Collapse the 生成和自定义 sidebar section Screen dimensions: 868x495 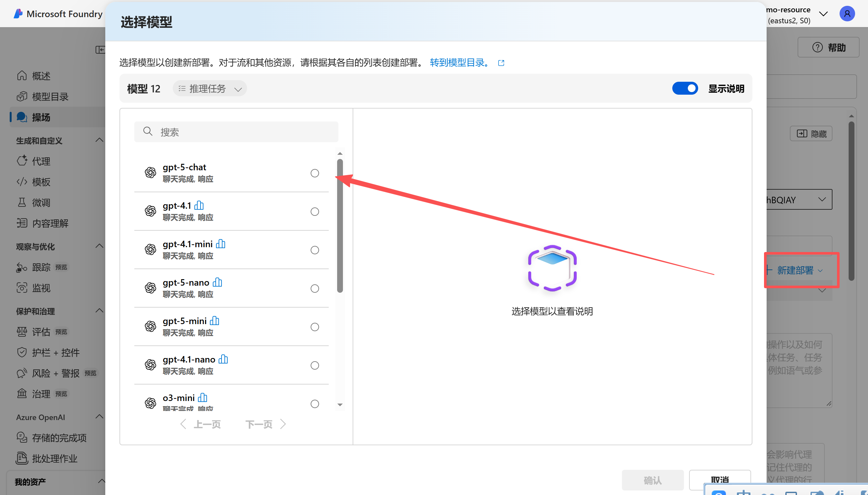click(x=99, y=140)
